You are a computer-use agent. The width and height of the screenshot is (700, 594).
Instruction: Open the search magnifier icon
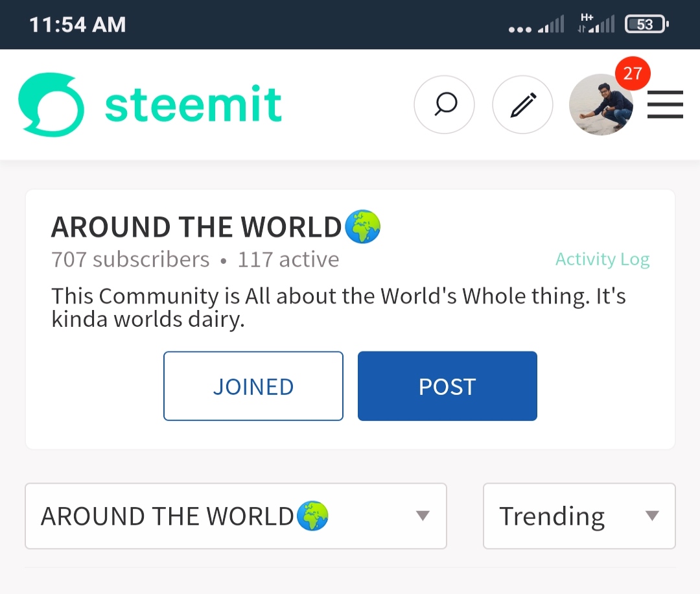click(444, 104)
